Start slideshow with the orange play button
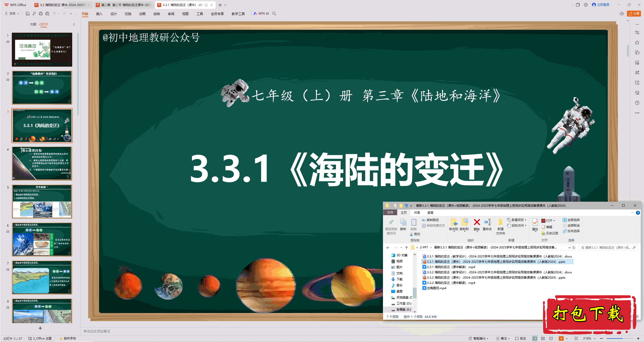The height and width of the screenshot is (342, 644). point(561,338)
